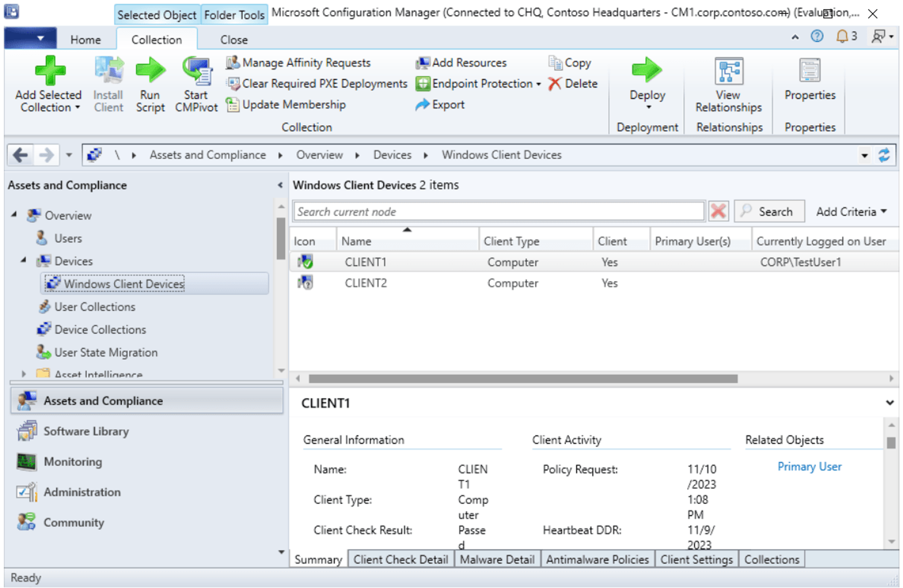The image size is (903, 588).
Task: Collapse the ribbon with the up chevron
Action: [x=795, y=37]
